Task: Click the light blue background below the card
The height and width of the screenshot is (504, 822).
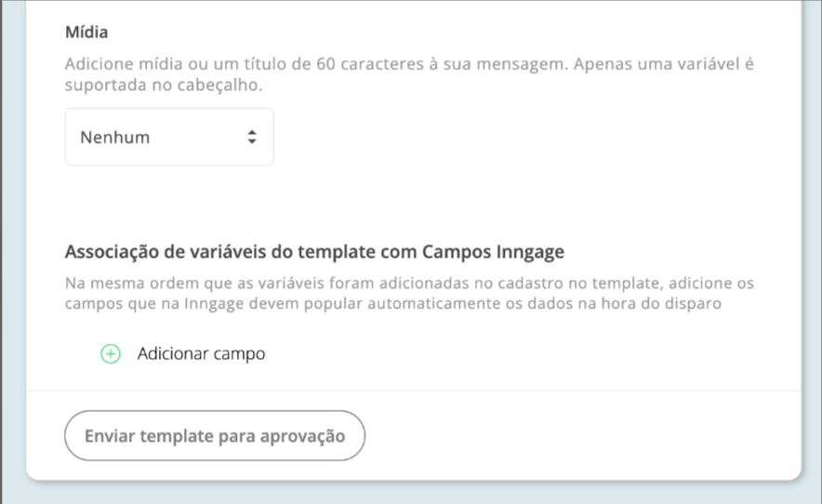Action: pyautogui.click(x=411, y=494)
